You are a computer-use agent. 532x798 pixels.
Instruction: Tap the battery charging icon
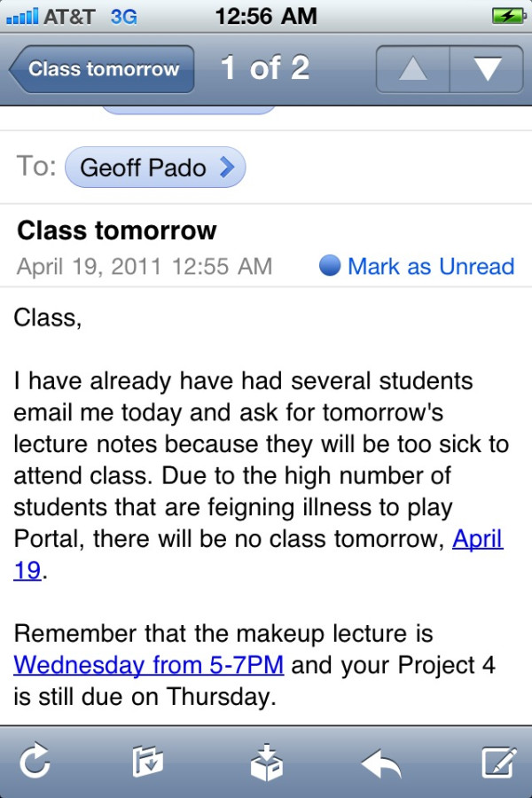(508, 16)
